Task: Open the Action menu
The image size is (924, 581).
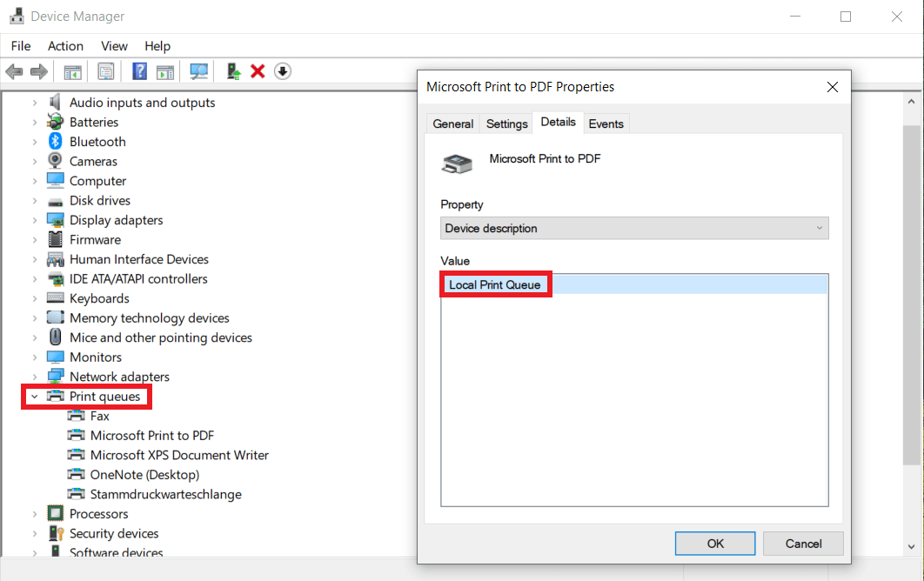Action: [65, 45]
